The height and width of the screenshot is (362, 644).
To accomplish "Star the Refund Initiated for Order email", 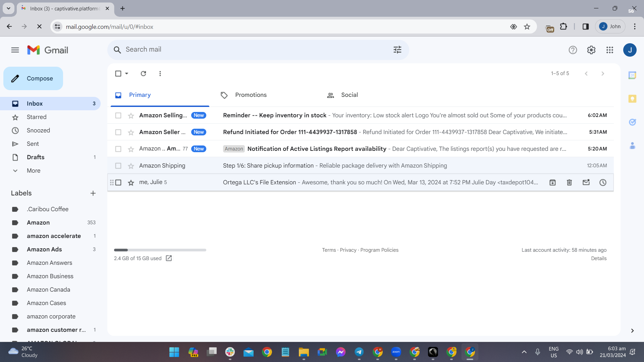I will click(131, 132).
